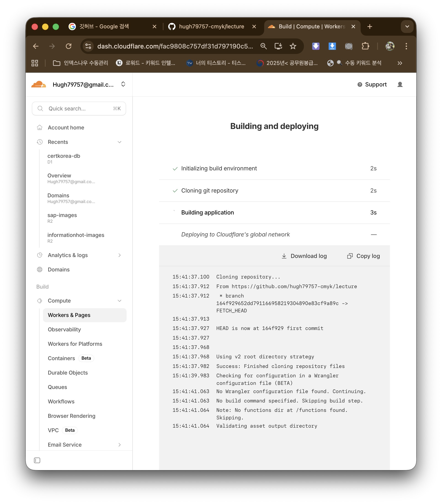Open Domains sidebar item with globe icon
Viewport: 442px width, 504px height.
tap(59, 270)
